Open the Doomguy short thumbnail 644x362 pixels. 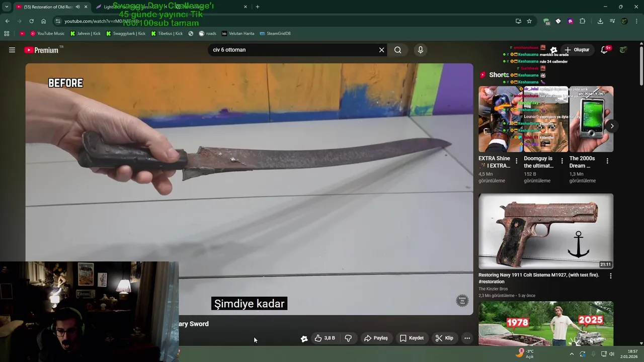pyautogui.click(x=546, y=119)
